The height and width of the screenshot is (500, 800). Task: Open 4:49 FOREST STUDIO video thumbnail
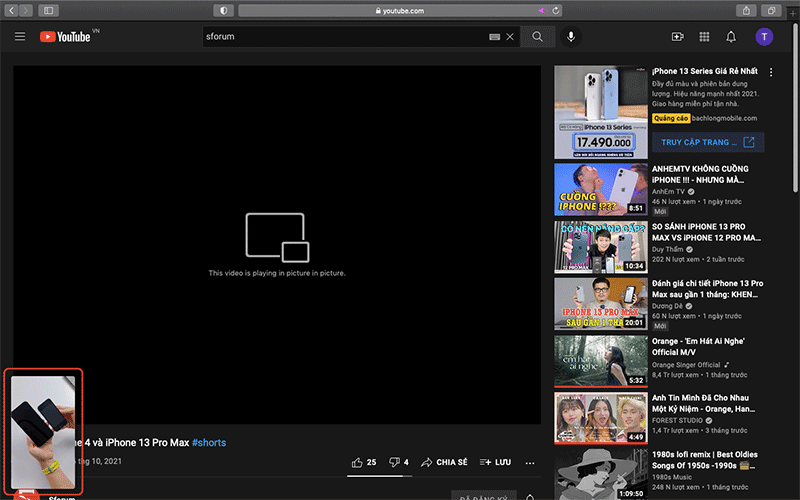coord(601,418)
